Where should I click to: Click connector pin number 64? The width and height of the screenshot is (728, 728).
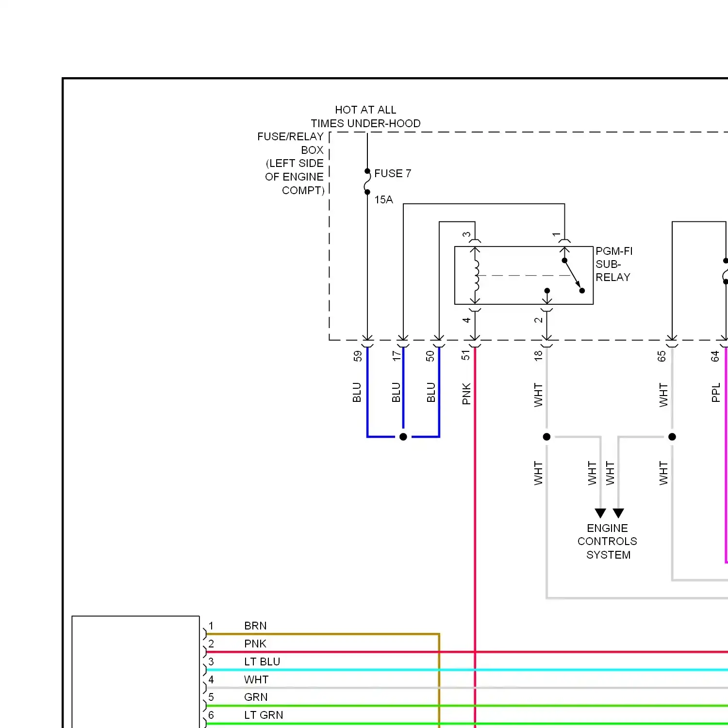coord(715,356)
